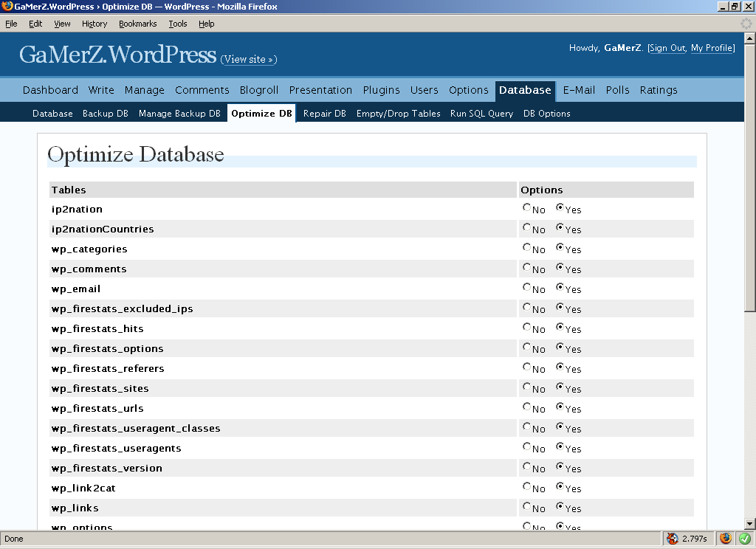Open the Bookmarks menu
The image size is (756, 549).
pyautogui.click(x=138, y=24)
